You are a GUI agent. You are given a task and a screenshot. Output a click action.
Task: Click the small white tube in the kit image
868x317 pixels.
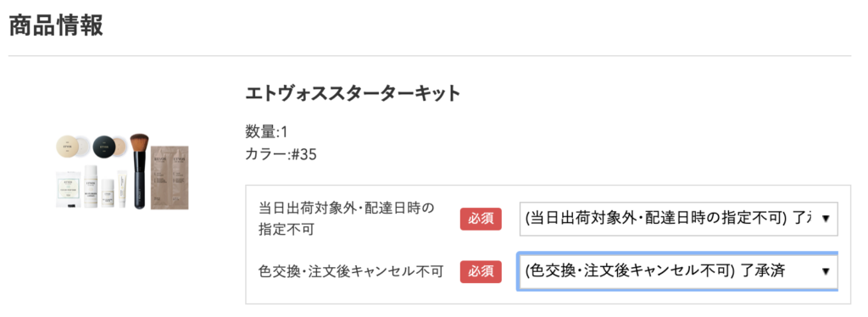[123, 189]
